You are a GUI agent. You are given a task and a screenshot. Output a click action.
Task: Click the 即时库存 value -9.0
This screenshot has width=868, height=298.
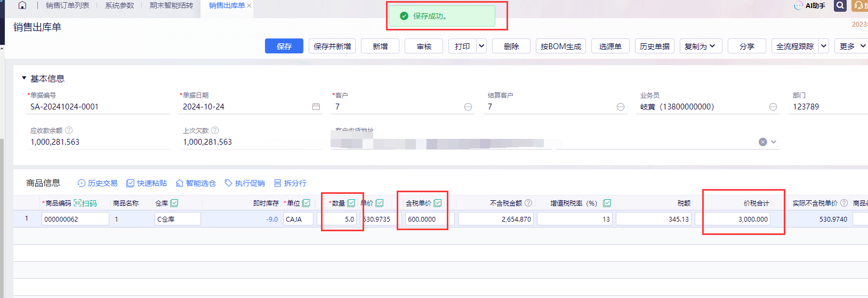(272, 219)
